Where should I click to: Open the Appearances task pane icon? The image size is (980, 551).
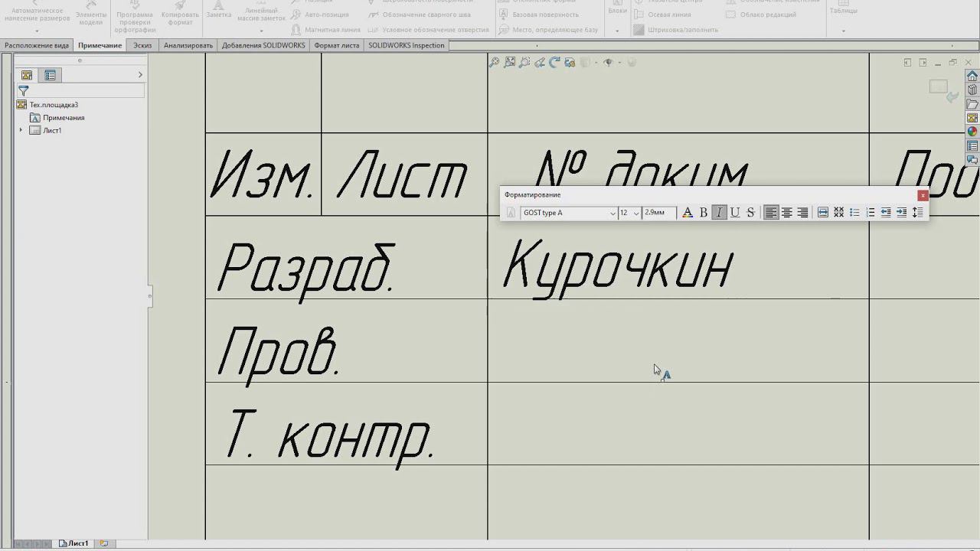click(x=972, y=132)
